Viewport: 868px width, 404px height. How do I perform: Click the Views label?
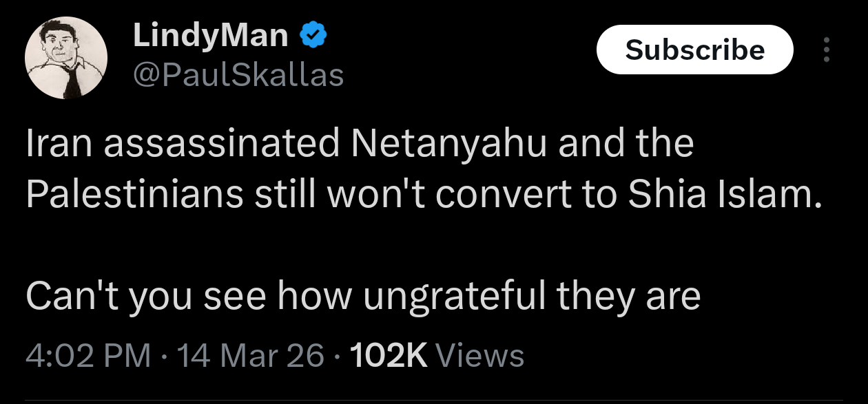481,356
